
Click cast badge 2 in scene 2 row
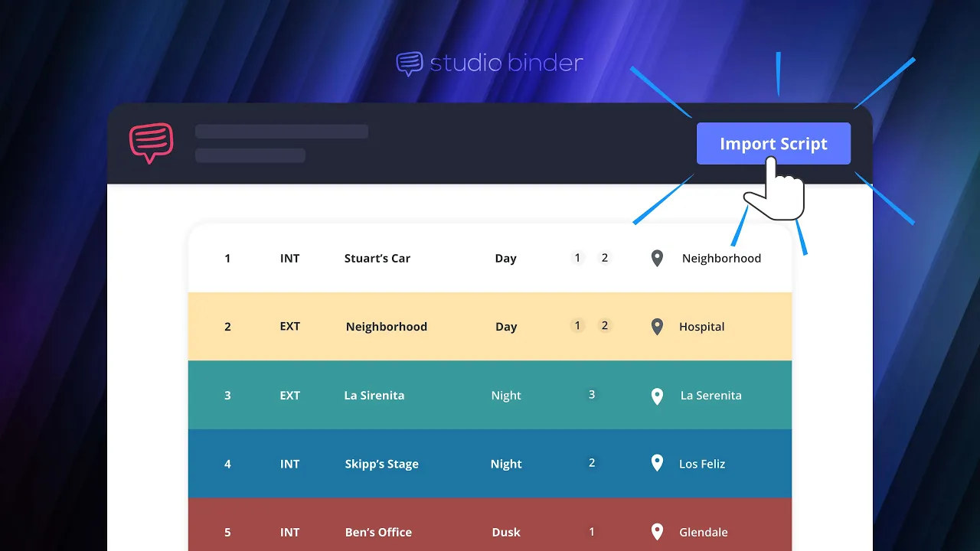coord(605,326)
